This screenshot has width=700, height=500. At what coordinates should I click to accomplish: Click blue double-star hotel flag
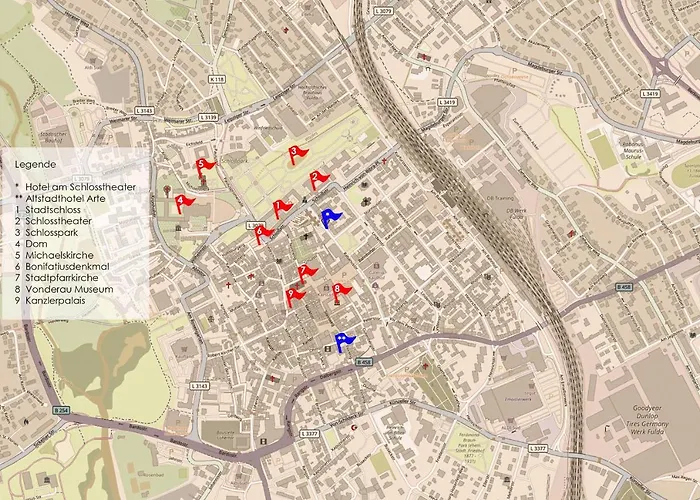click(x=345, y=342)
